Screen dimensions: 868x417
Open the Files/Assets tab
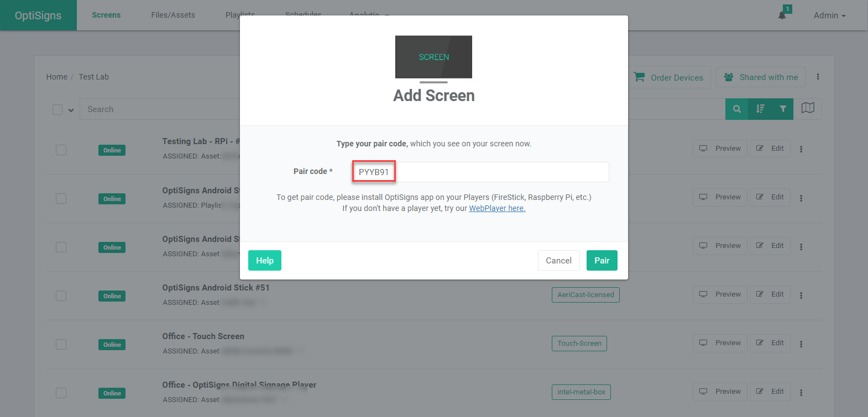click(x=173, y=15)
